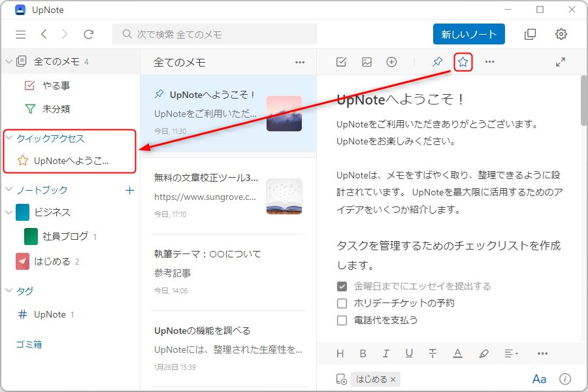Toggle italic formatting
588x392 pixels.
tap(385, 353)
